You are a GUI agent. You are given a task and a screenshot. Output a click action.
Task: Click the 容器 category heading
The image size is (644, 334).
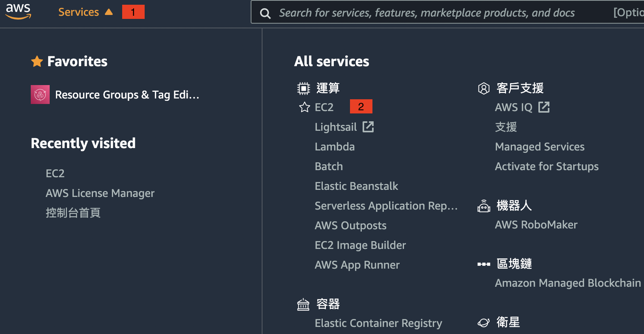[328, 304]
